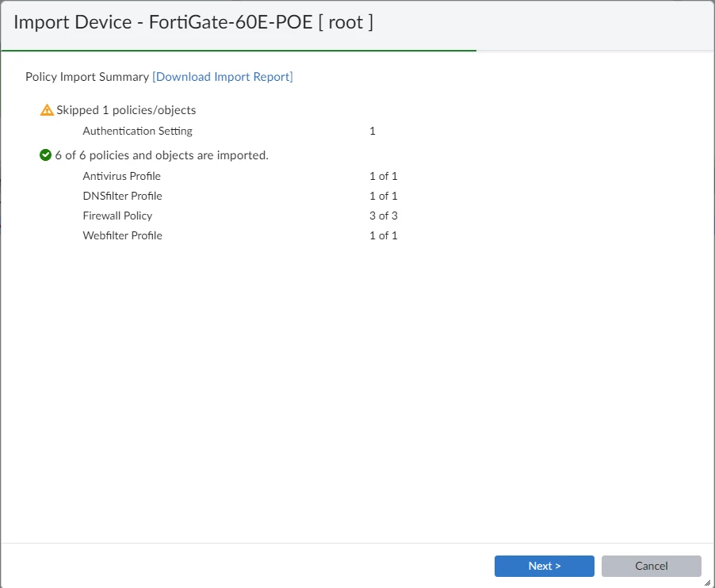Select the 'DNSfilter Profile' row label
The width and height of the screenshot is (715, 588).
[123, 196]
